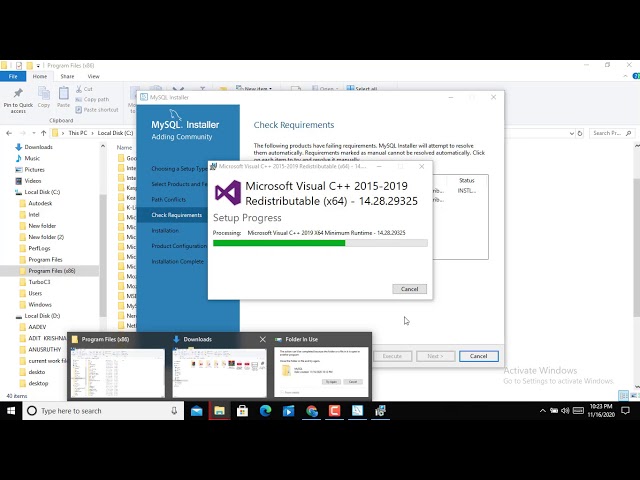The width and height of the screenshot is (640, 480).
Task: Switch to the View ribbon tab
Action: 93,76
